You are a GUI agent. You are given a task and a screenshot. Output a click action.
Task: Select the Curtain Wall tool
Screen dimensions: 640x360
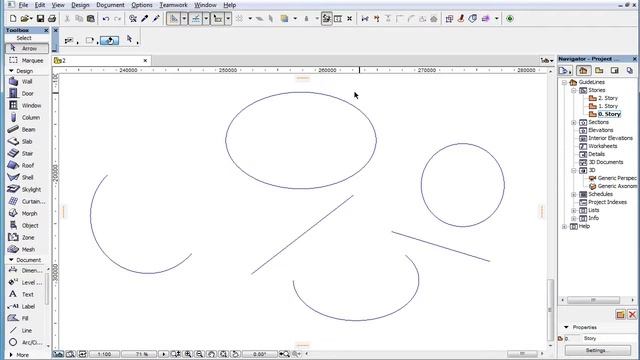(x=27, y=201)
